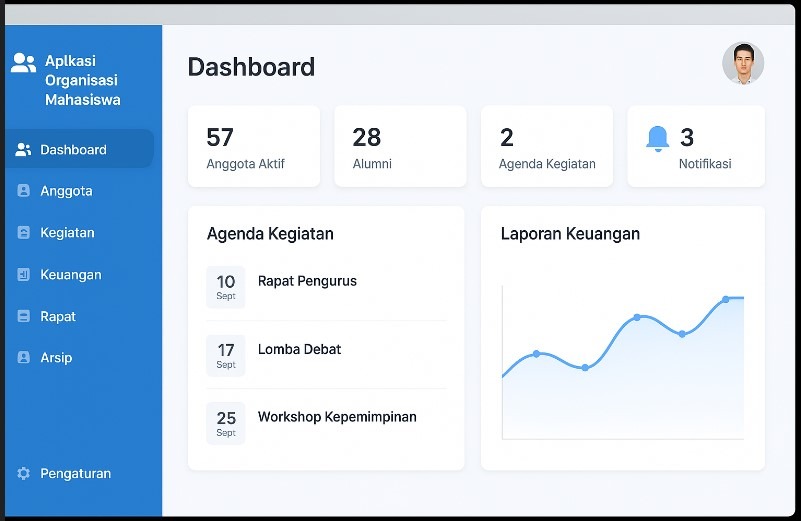Open the Dashboard menu item
801x521 pixels.
pyautogui.click(x=79, y=149)
